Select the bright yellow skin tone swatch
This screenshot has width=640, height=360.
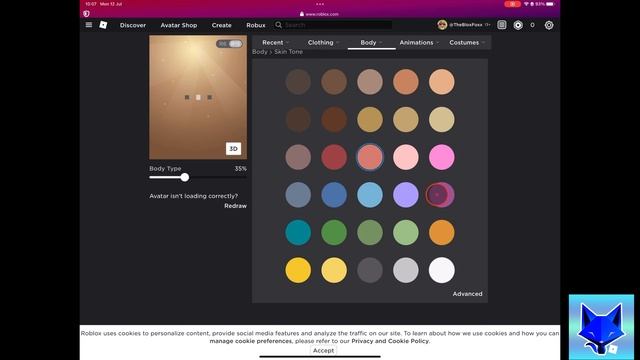298,270
